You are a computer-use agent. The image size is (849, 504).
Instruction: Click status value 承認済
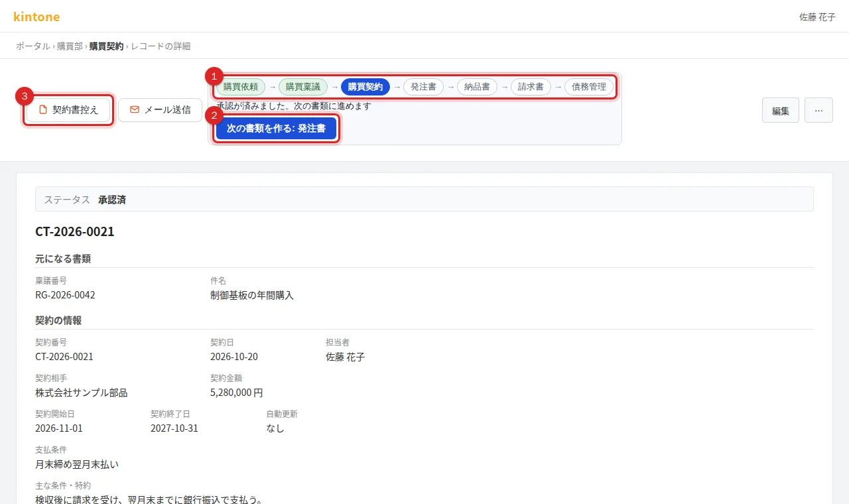click(112, 199)
